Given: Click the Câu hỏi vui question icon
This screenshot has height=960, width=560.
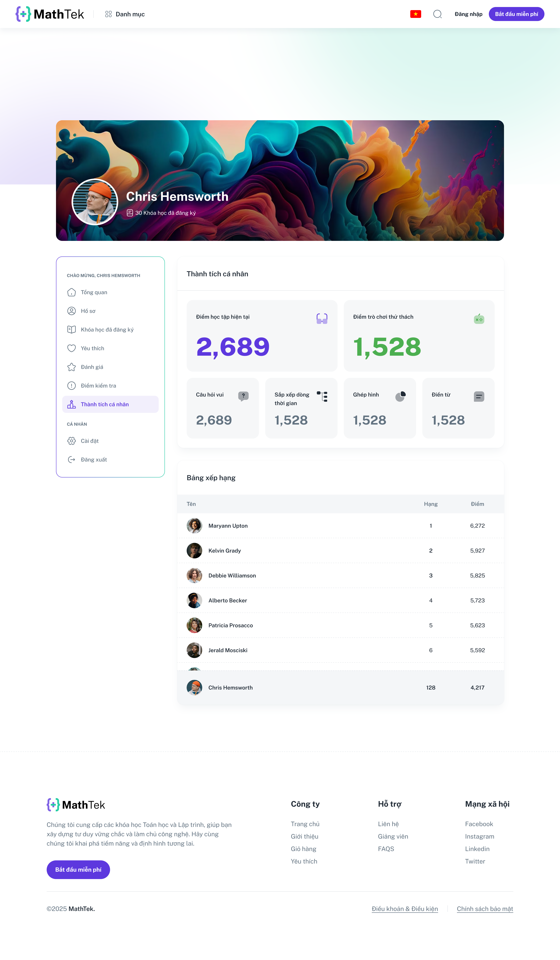Looking at the screenshot, I should [243, 396].
